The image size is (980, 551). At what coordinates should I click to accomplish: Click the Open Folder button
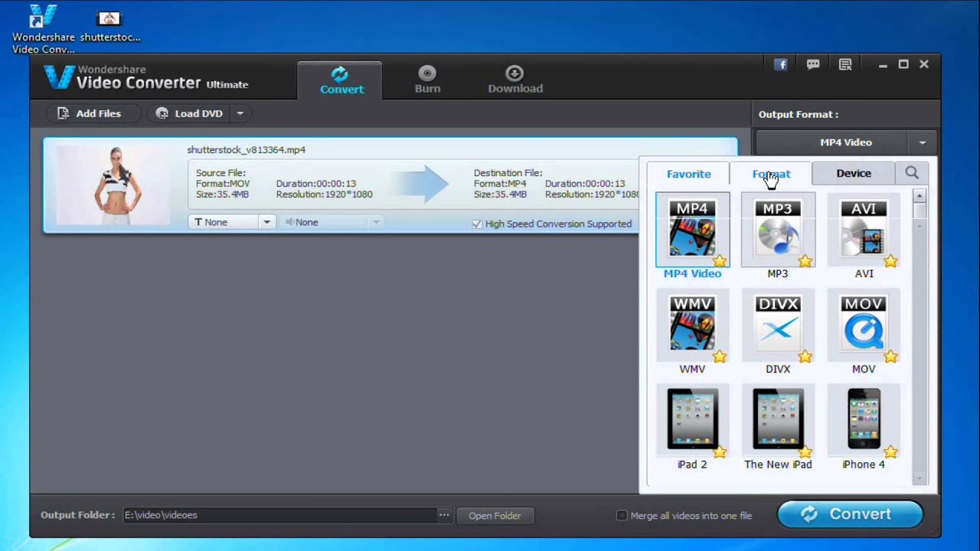click(495, 516)
